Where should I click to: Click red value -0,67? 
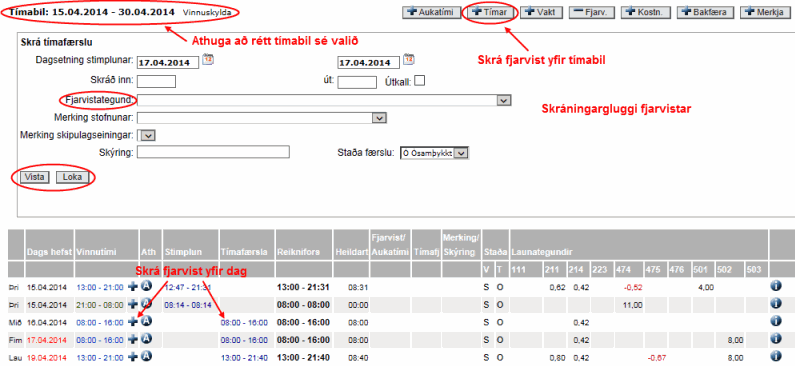[656, 358]
